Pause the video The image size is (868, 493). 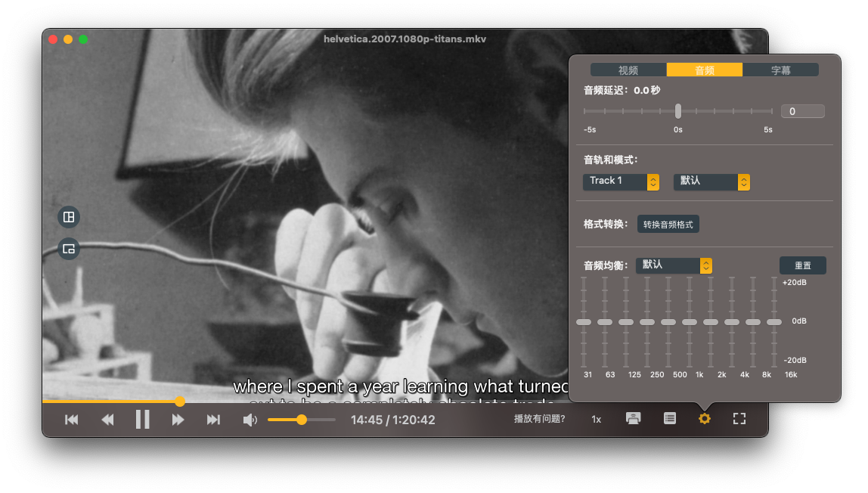pyautogui.click(x=142, y=420)
